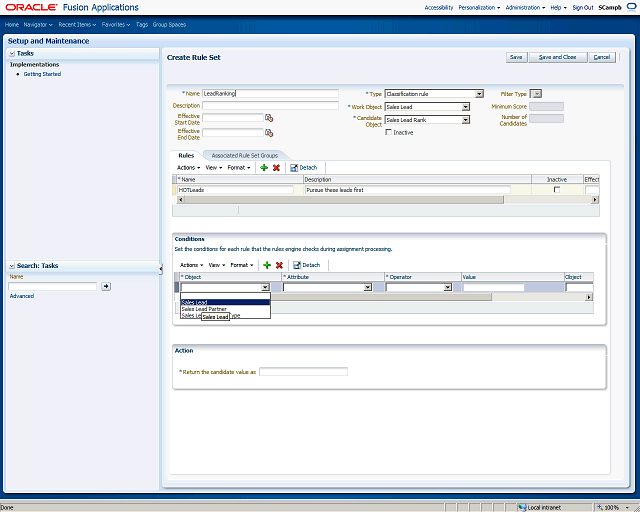Delete the condition with the Conditions red X icon

click(x=279, y=265)
